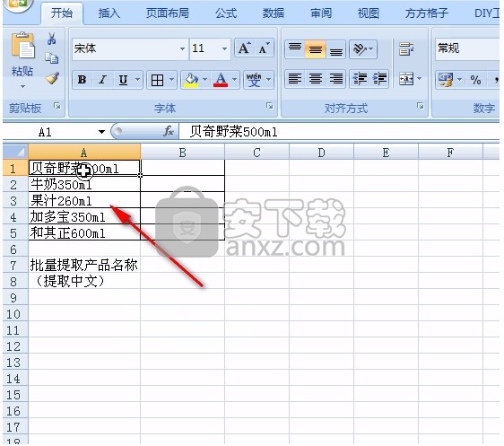Image resolution: width=504 pixels, height=446 pixels.
Task: Click merge and center icon
Action: coord(406,78)
